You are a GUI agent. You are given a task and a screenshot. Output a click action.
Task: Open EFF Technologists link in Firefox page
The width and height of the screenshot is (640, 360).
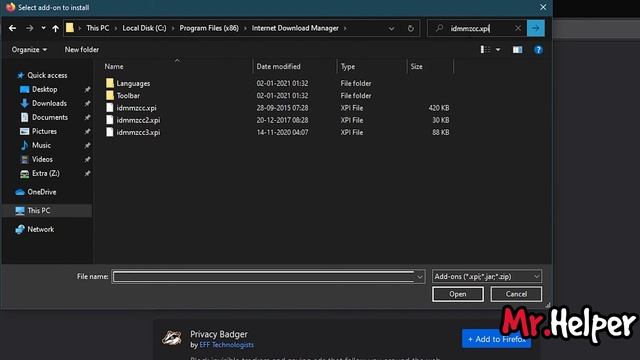click(226, 345)
